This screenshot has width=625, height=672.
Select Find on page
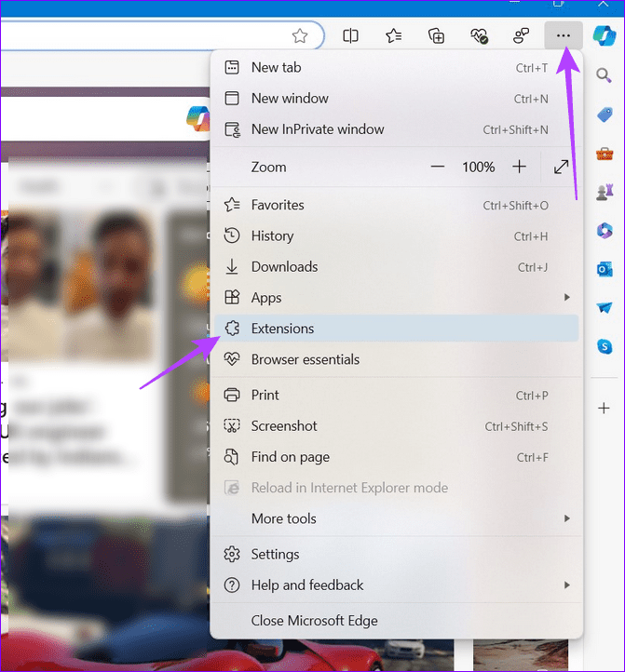397,457
